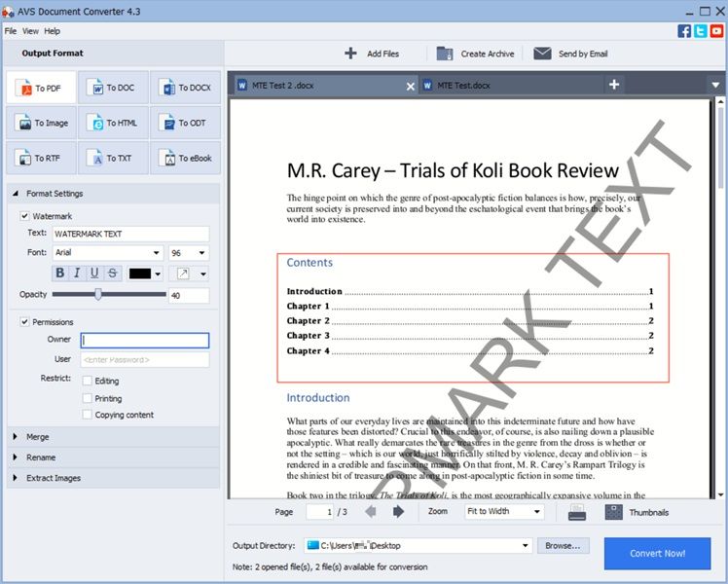Open the document tabs list dropdown arrow

715,85
